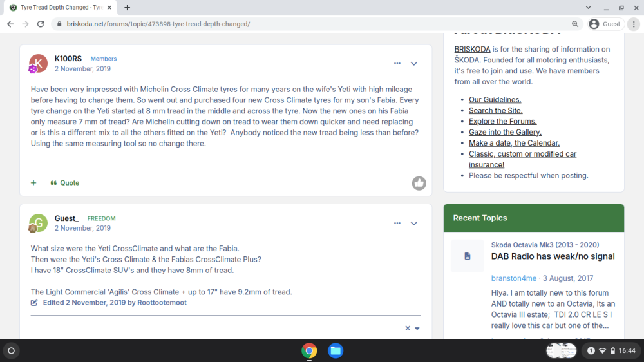
Task: Open K100RS post options ellipsis
Action: pyautogui.click(x=397, y=63)
